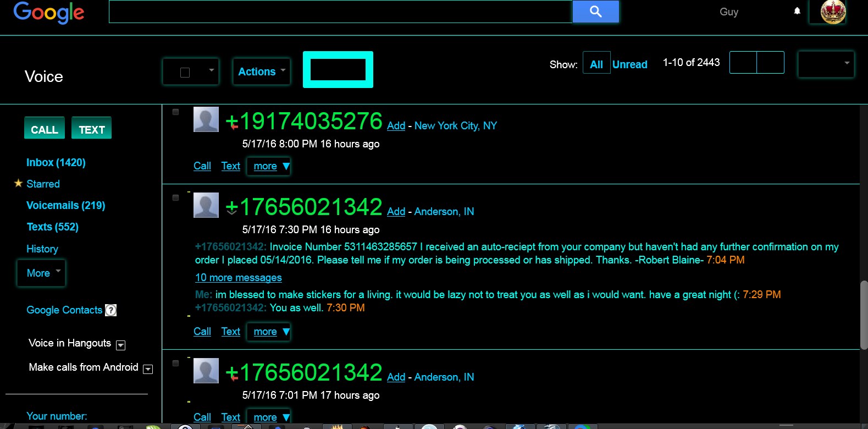Send text to +19174035276
The image size is (868, 429).
click(x=231, y=166)
